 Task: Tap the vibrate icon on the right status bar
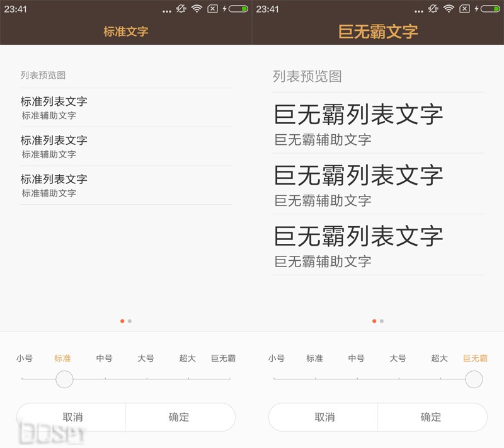click(x=433, y=9)
